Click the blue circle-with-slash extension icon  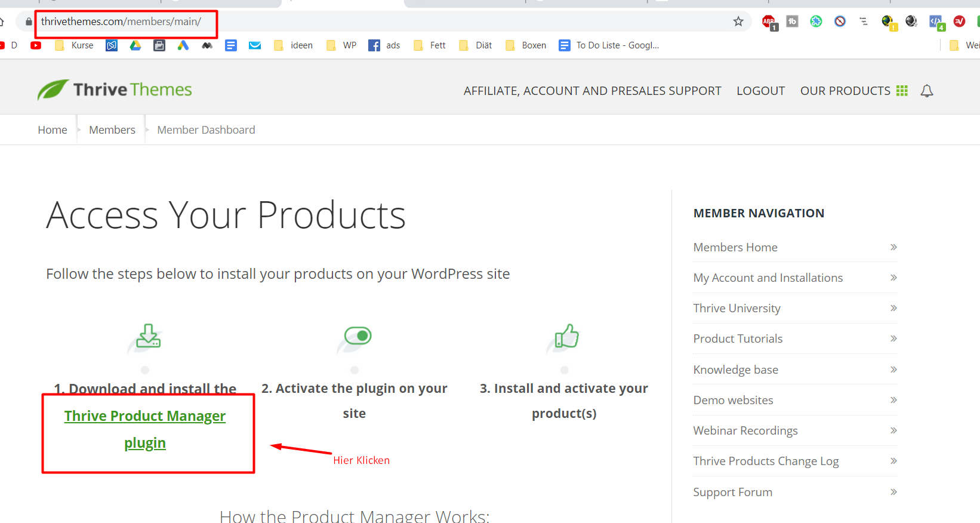(840, 21)
